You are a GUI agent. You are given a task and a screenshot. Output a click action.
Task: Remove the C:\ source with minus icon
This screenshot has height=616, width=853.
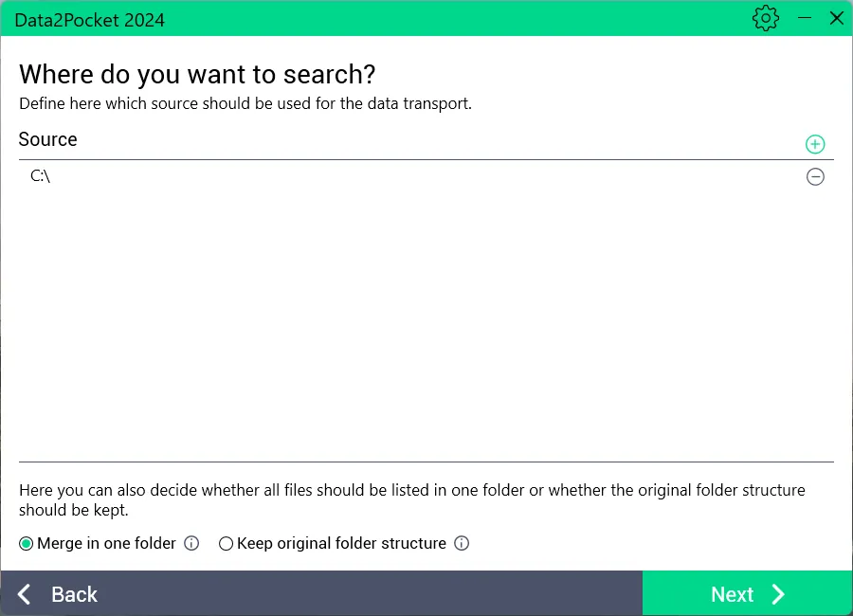(x=815, y=176)
